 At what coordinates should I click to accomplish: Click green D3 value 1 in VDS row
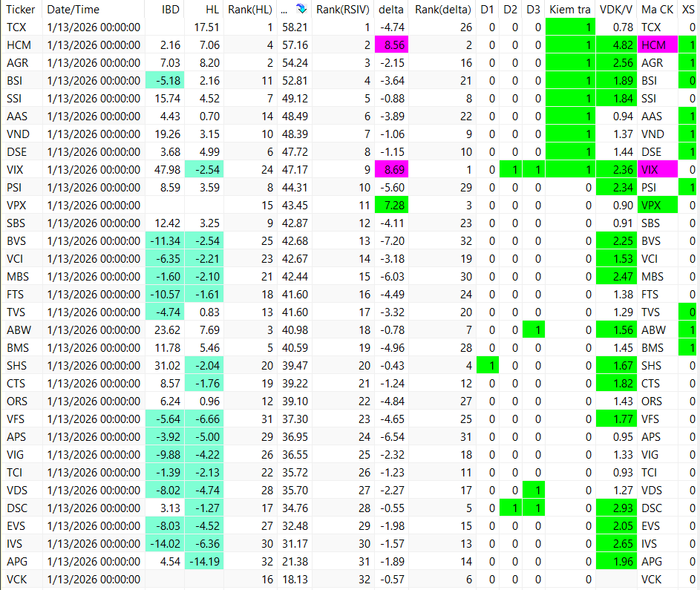point(534,490)
